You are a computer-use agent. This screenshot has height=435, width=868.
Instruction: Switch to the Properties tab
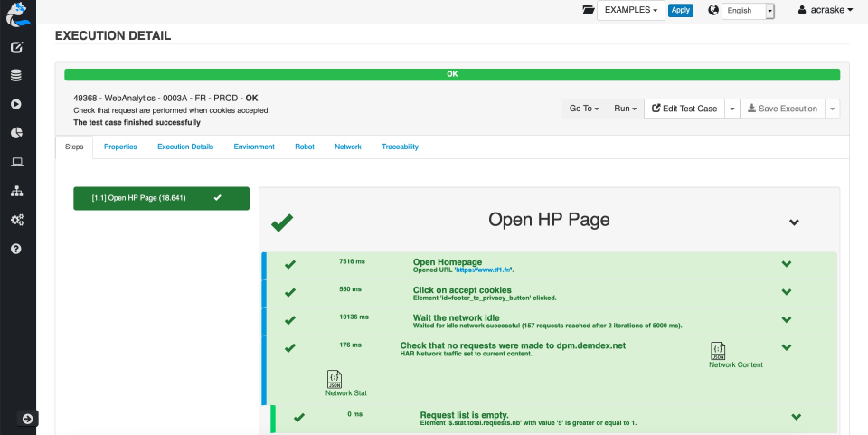[120, 147]
